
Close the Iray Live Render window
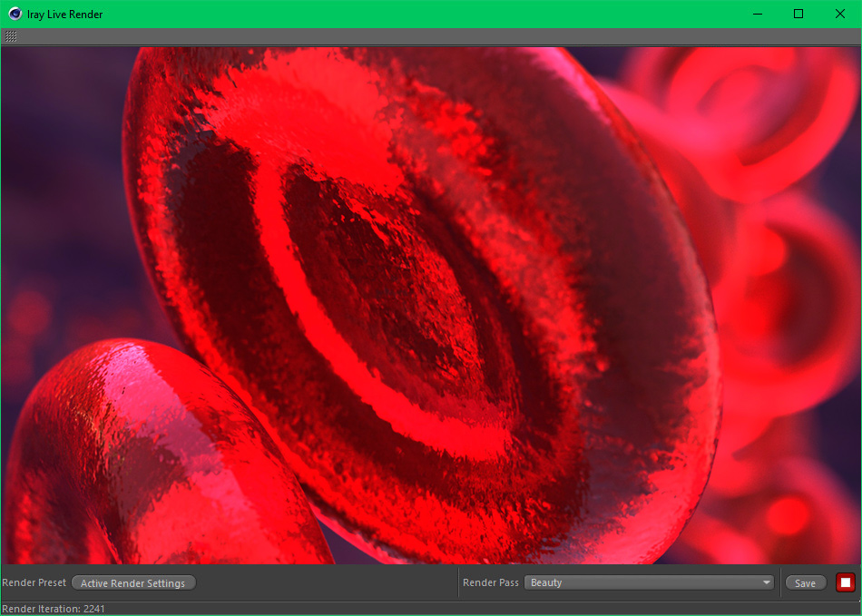coord(840,14)
